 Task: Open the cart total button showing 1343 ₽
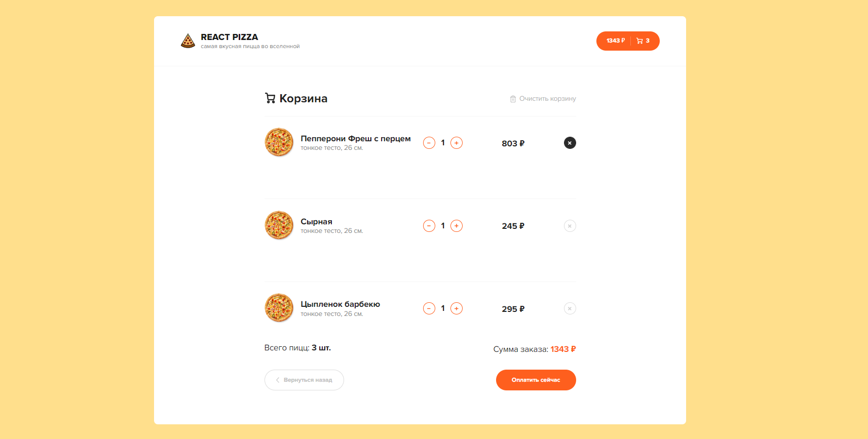click(615, 41)
